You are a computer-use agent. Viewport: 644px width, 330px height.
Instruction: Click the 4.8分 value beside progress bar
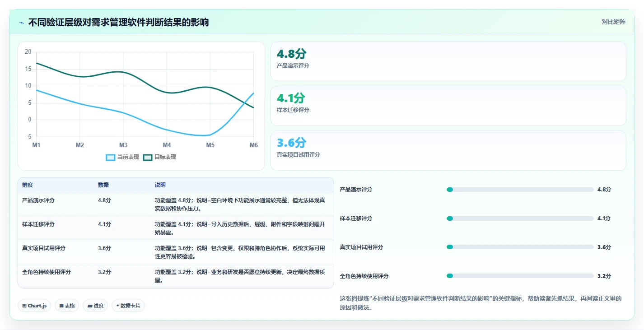[x=604, y=190]
